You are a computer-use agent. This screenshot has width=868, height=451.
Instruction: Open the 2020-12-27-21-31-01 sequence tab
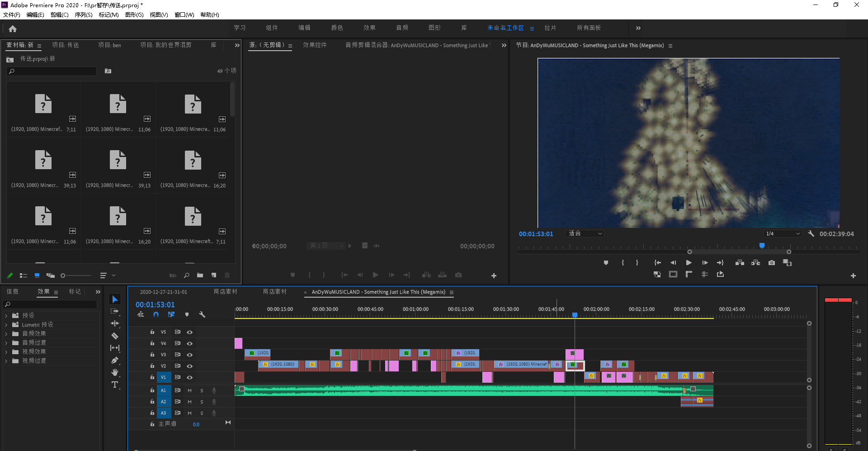pyautogui.click(x=163, y=292)
